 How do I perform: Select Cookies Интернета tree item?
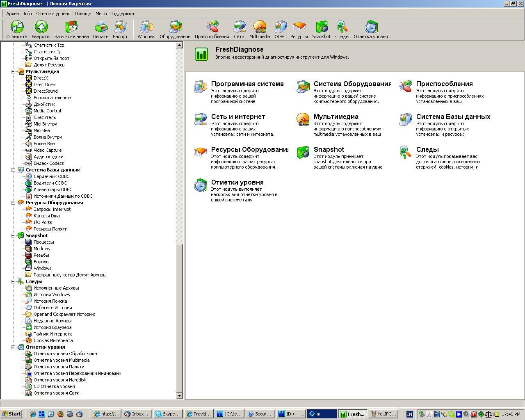(x=53, y=340)
